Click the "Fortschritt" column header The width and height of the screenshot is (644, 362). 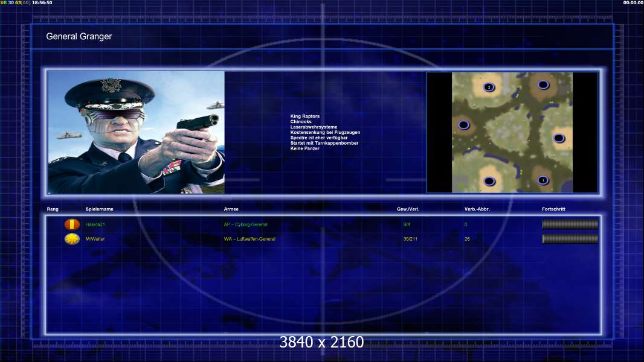click(553, 209)
